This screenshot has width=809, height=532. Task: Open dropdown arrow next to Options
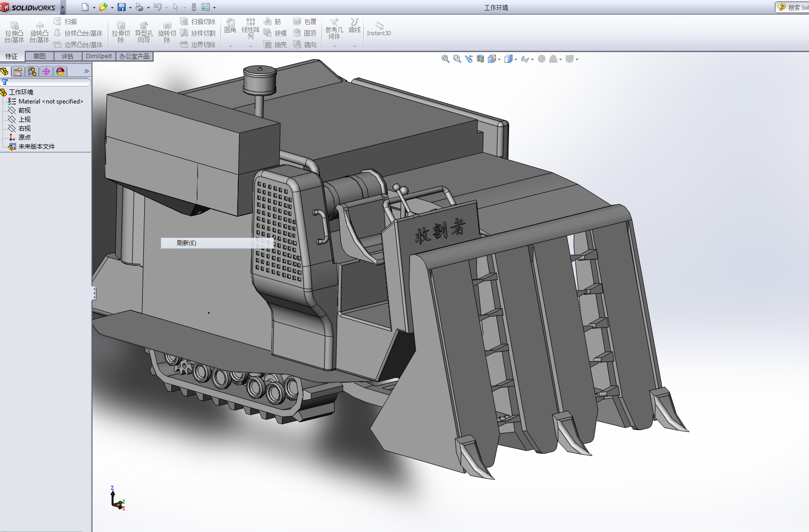(x=215, y=8)
